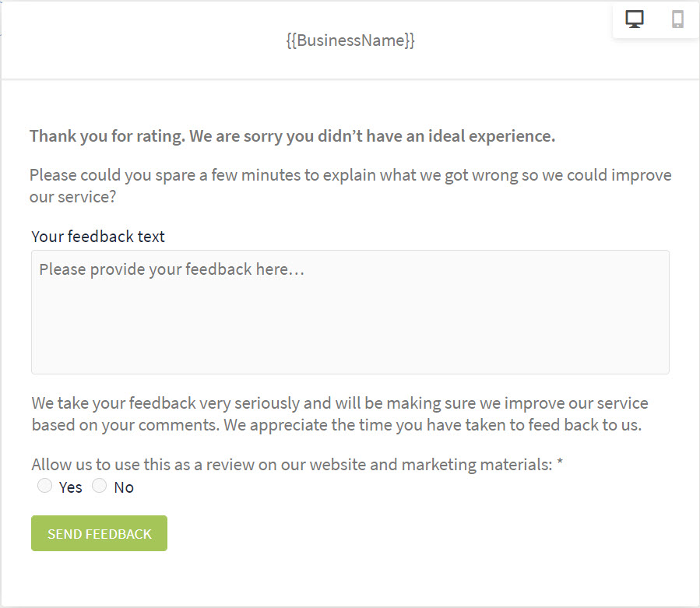Click the 'our service?' line of text

tap(72, 197)
